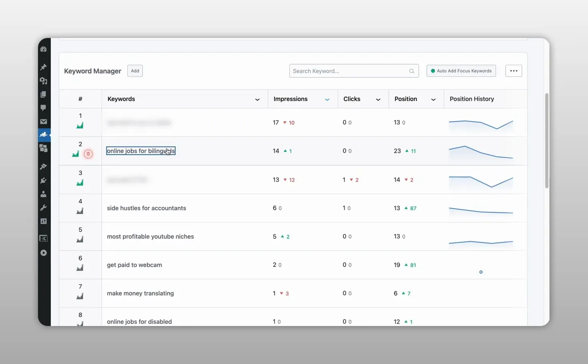Viewport: 588px width, 364px height.
Task: Click the page vertical scrollbar thumb
Action: click(546, 140)
